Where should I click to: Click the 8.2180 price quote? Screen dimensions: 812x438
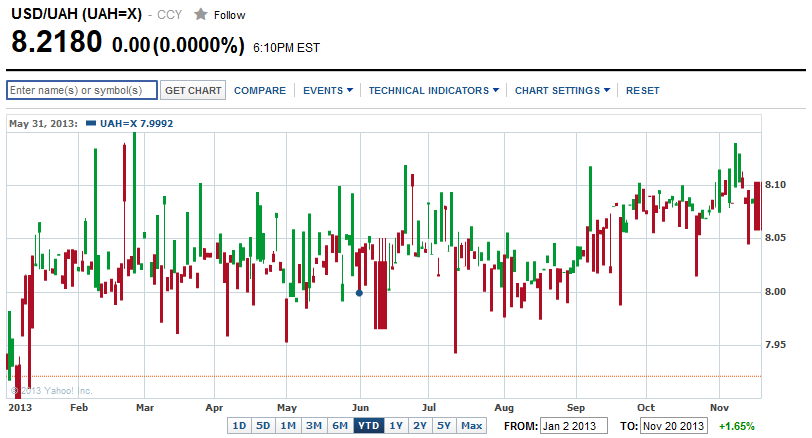56,41
